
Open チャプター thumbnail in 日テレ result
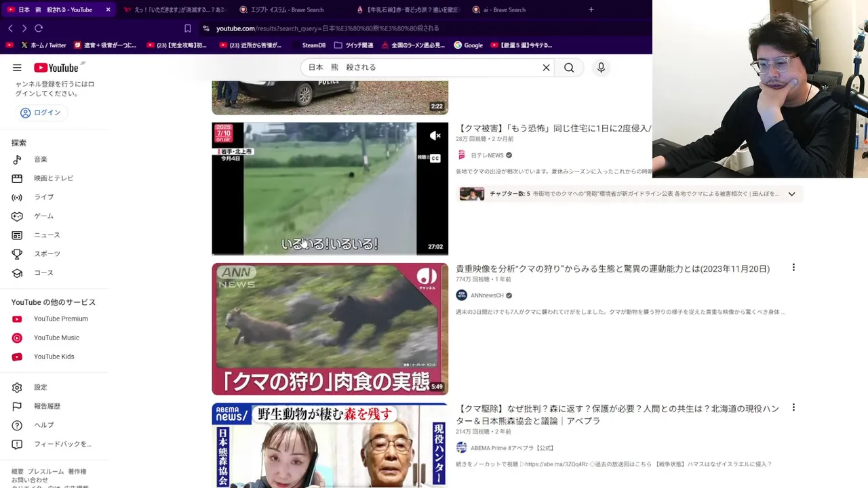tap(472, 194)
